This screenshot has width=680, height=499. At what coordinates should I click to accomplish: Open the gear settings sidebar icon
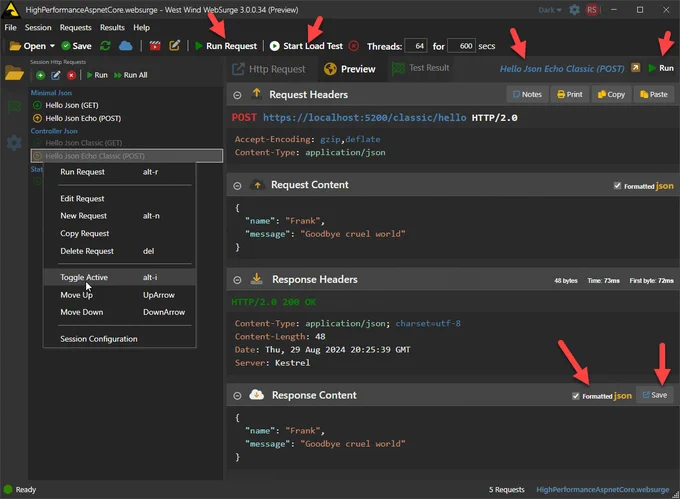[x=14, y=142]
